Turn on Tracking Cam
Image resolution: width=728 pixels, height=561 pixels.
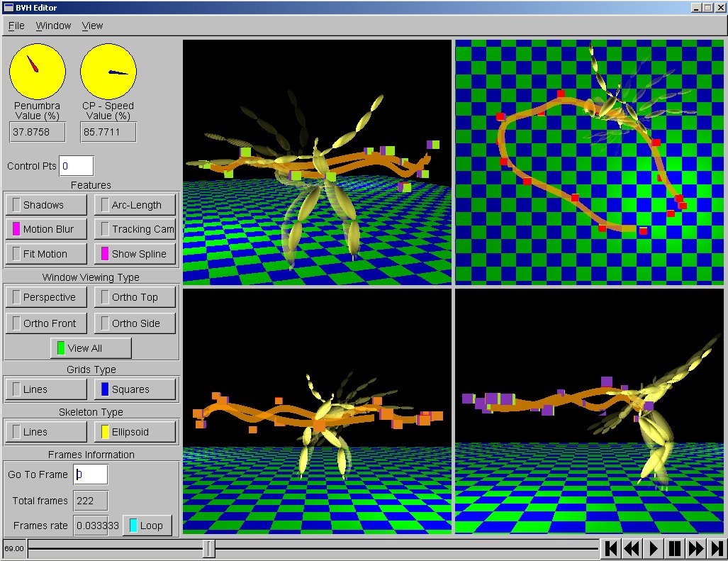[135, 229]
